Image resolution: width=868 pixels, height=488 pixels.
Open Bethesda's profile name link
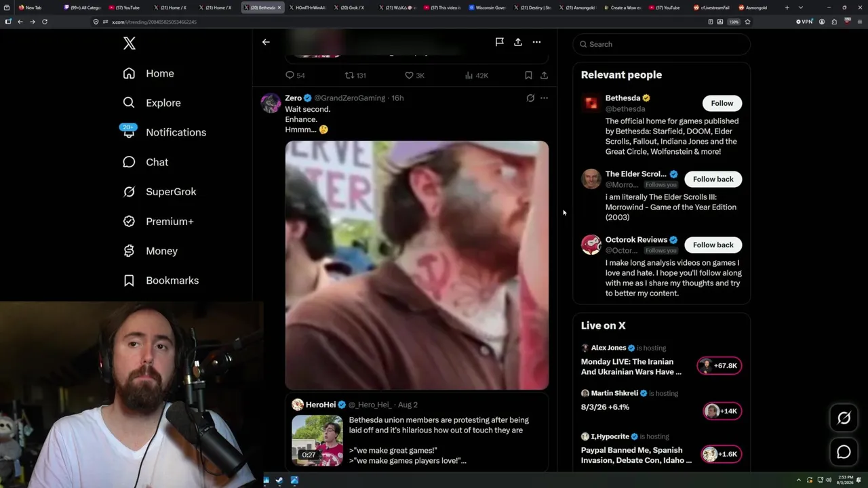(623, 98)
